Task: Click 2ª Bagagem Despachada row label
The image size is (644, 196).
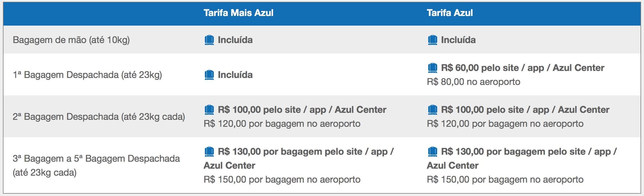Action: pos(99,117)
